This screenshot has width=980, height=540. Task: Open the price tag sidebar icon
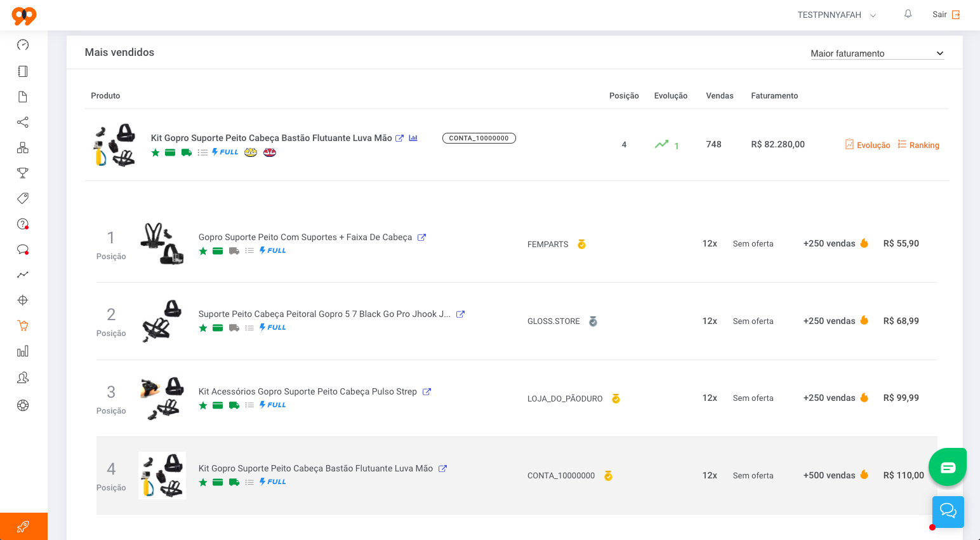[x=23, y=198]
